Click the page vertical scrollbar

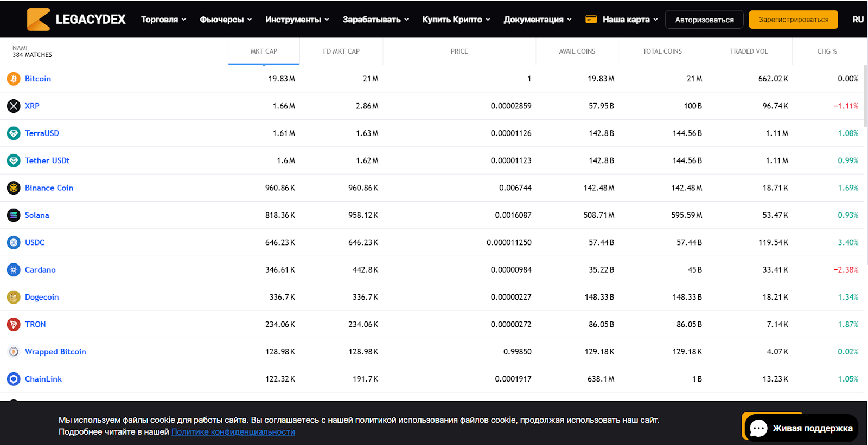click(865, 98)
